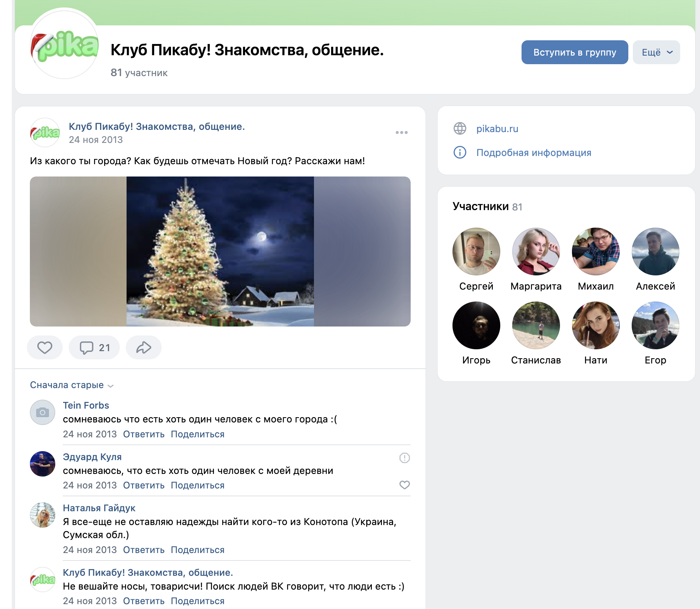Screen dimensions: 700x609
Task: Share Наталья Гайдук's comment via Поделиться
Action: point(197,550)
